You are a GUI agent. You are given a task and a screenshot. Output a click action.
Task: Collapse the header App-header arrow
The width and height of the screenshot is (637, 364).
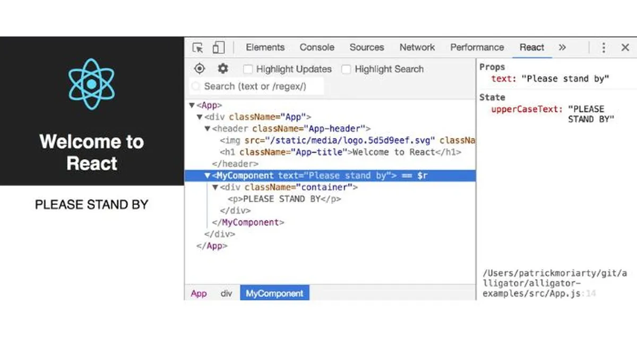point(208,129)
